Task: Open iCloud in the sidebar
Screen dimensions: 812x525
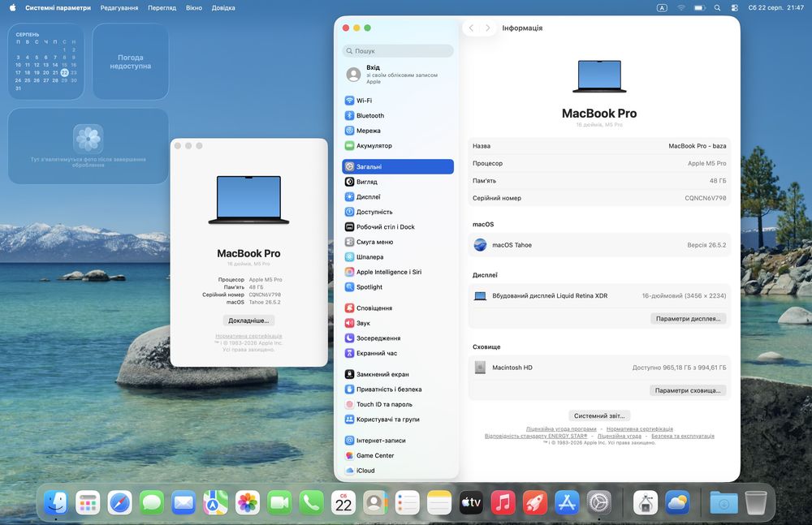Action: pos(398,471)
